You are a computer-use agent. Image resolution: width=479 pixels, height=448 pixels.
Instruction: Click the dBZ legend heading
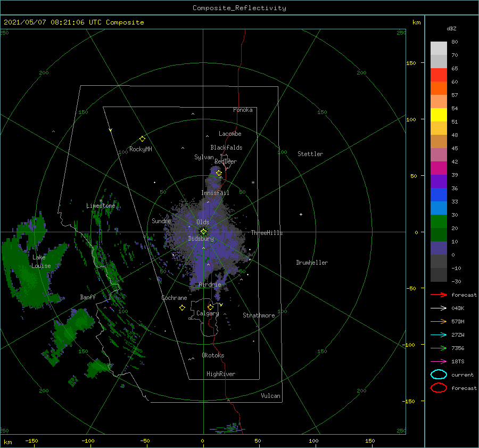pyautogui.click(x=451, y=28)
